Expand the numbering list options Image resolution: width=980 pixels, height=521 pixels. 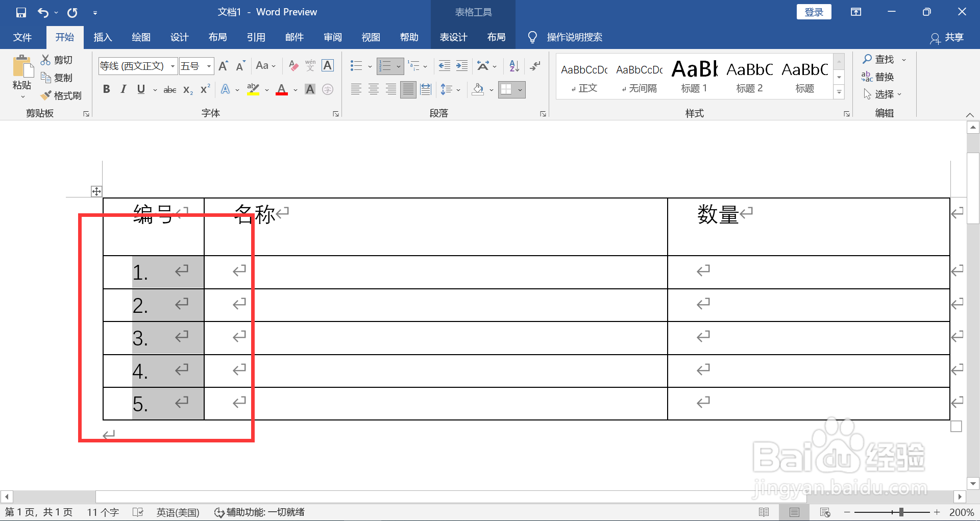pos(399,66)
